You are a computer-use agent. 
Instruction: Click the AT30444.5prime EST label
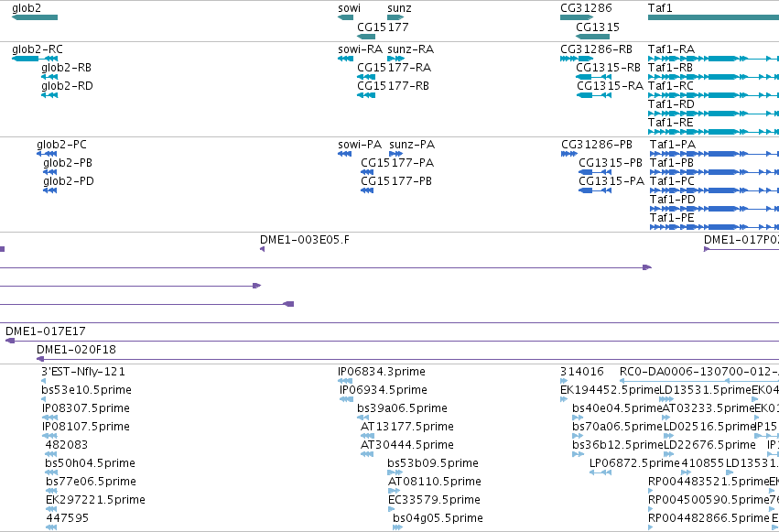[407, 445]
